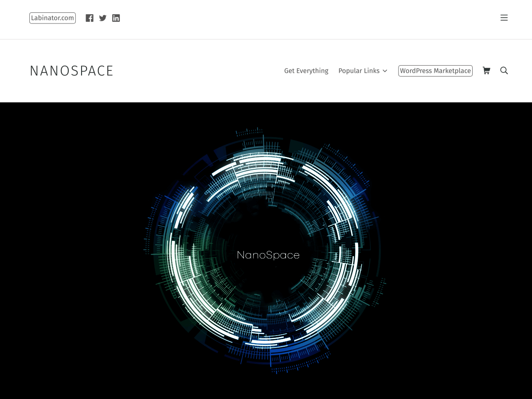Image resolution: width=532 pixels, height=399 pixels.
Task: Toggle the mobile menu with the three-line icon
Action: [x=504, y=18]
